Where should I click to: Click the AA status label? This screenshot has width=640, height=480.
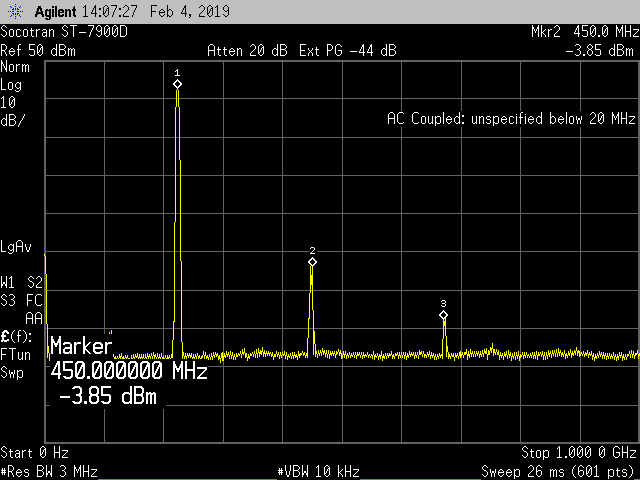34,318
